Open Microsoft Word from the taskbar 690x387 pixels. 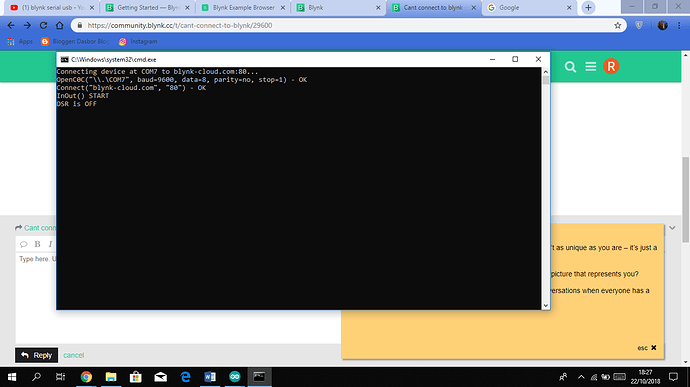tap(210, 377)
